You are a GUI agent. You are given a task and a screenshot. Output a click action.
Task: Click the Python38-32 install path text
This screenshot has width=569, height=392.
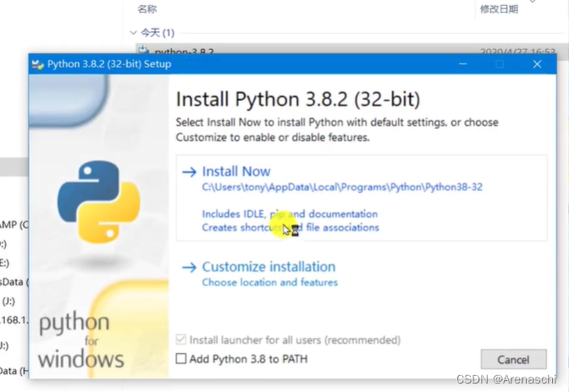(342, 187)
